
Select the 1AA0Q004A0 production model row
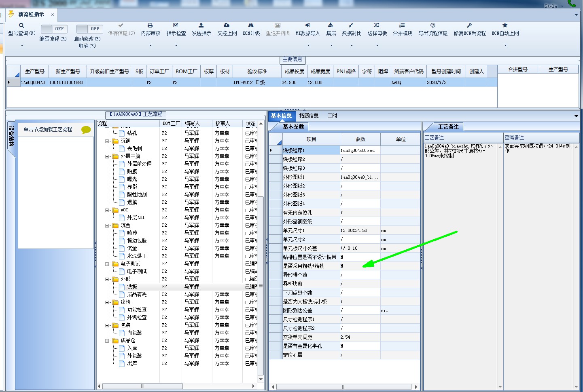click(252, 83)
